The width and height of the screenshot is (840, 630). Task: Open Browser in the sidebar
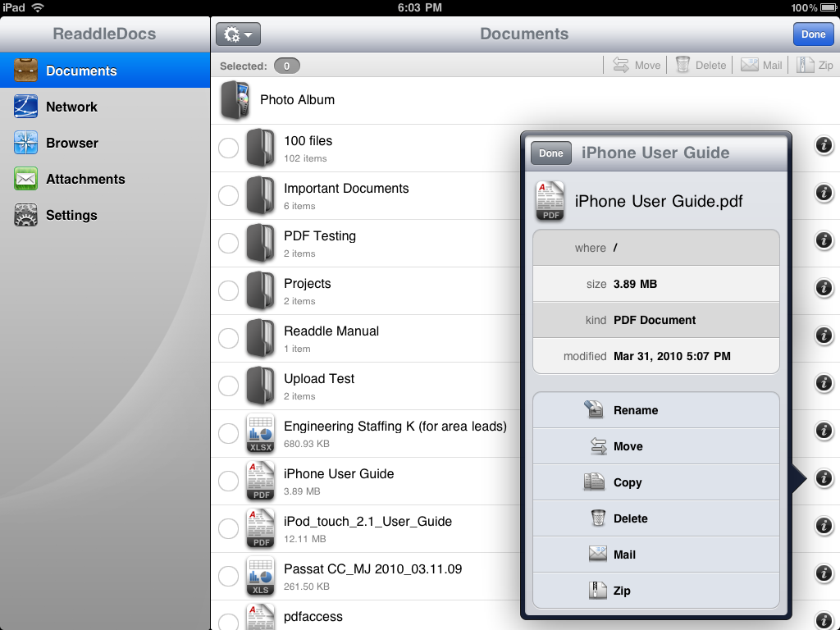pos(105,143)
